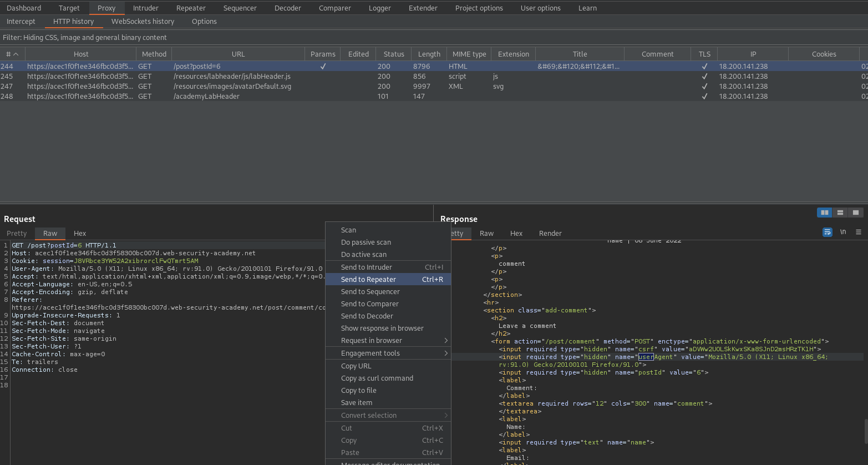Viewport: 868px width, 465px height.
Task: Select Copy as curl command
Action: pyautogui.click(x=388, y=378)
